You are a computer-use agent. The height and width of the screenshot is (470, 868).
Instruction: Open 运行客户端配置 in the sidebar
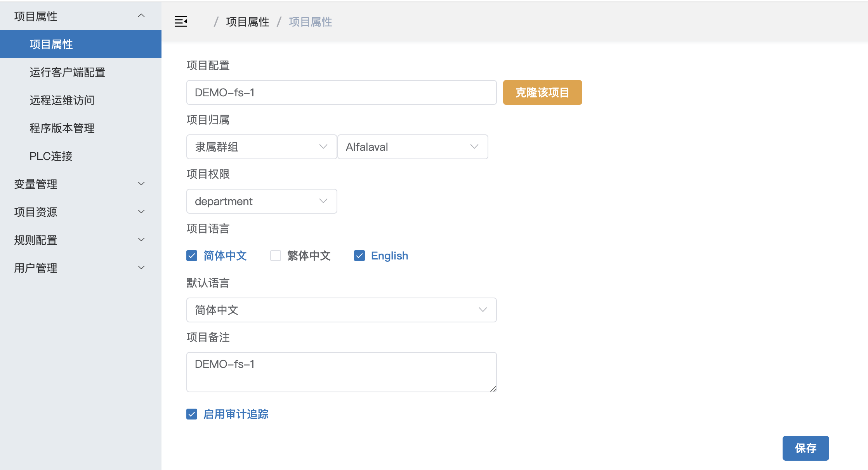pos(68,72)
